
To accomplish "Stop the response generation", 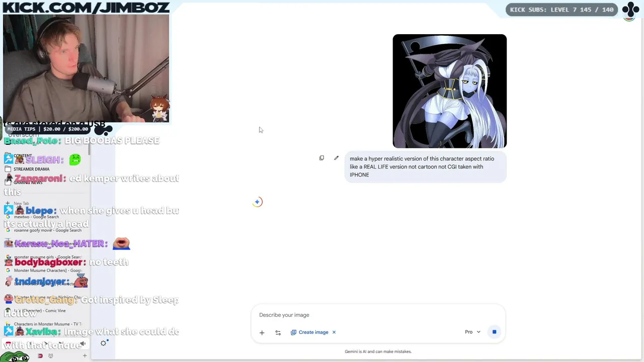I will [494, 332].
